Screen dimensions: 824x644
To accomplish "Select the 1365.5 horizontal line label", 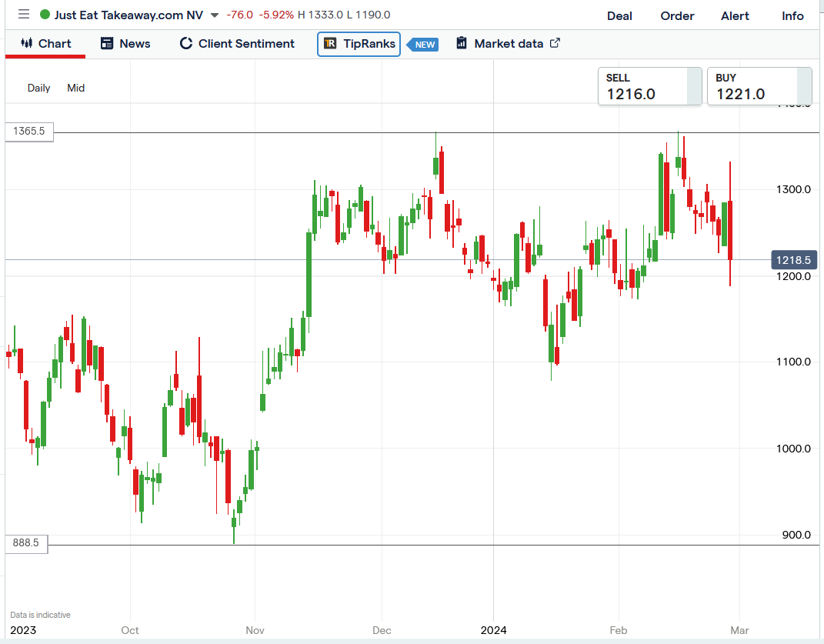I will [x=29, y=131].
